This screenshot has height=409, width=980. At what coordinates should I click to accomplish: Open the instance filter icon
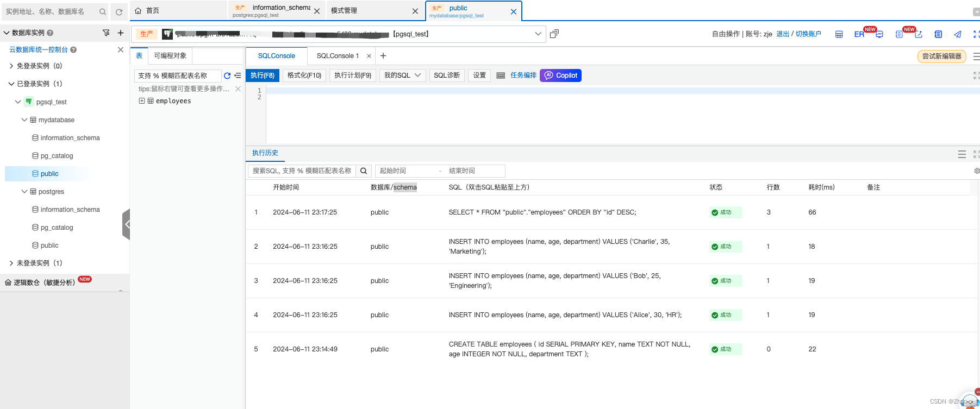(106, 33)
